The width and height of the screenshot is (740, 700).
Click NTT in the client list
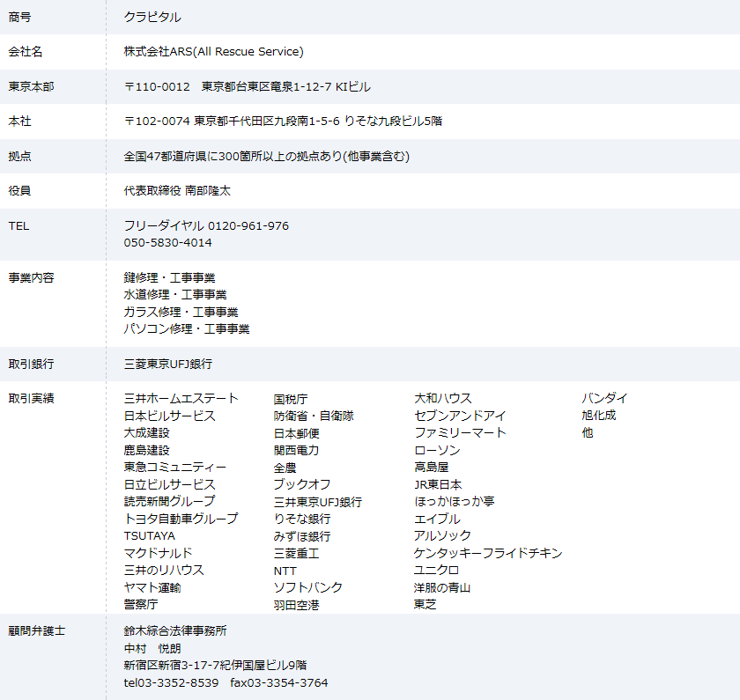tap(285, 571)
